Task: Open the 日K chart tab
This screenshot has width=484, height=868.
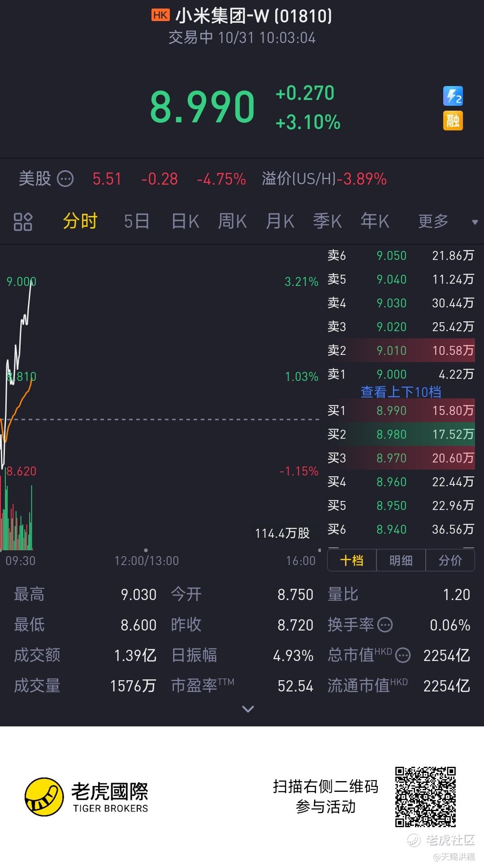Action: [185, 221]
